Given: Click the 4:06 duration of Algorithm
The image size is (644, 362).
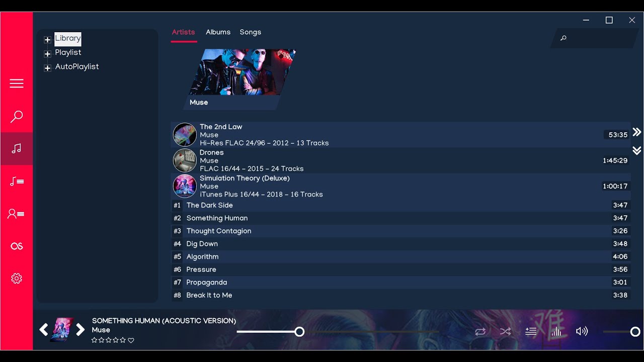Looking at the screenshot, I should 620,256.
